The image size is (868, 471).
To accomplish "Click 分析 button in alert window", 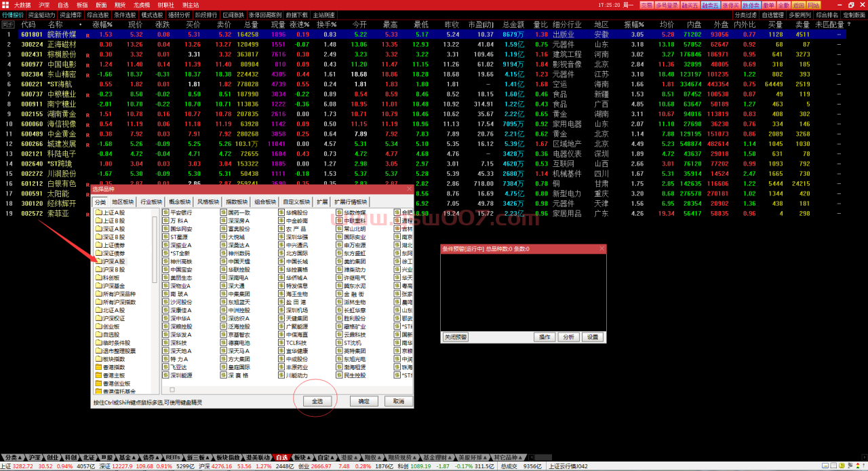I will point(568,337).
